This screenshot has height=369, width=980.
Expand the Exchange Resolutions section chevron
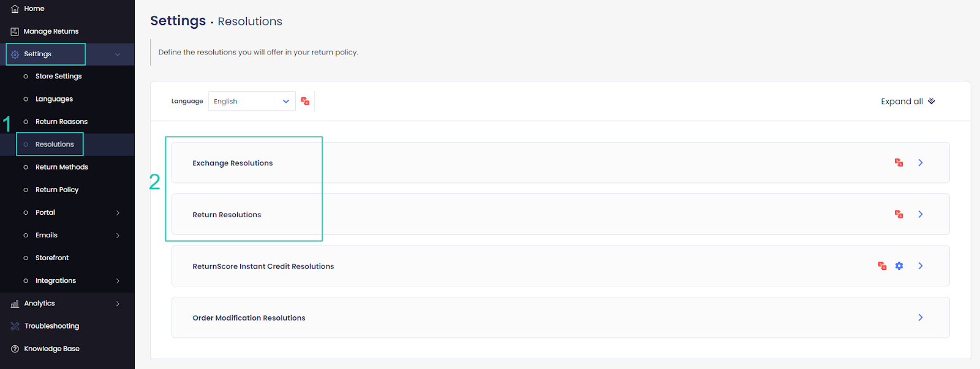[x=921, y=163]
